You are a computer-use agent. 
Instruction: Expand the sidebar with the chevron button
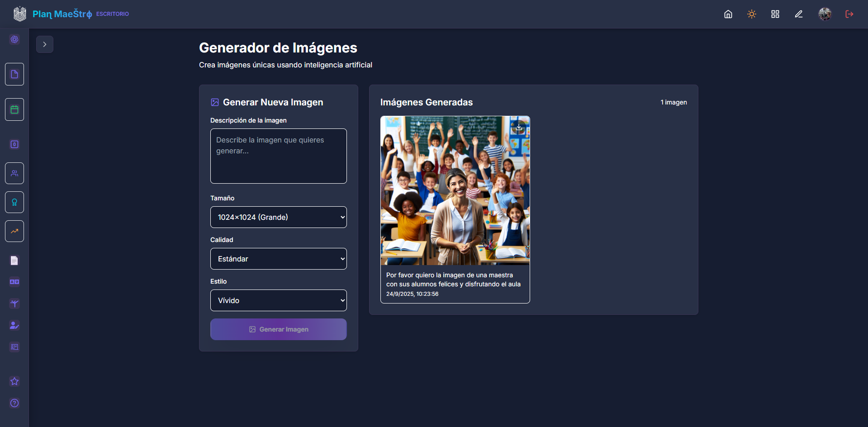tap(45, 44)
